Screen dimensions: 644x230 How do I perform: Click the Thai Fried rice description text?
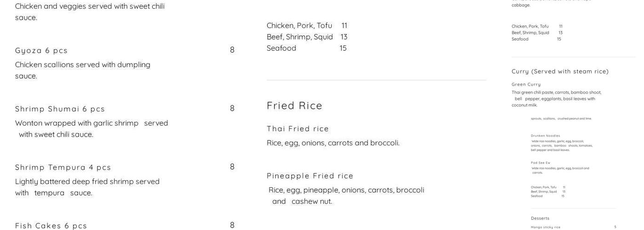(x=333, y=143)
